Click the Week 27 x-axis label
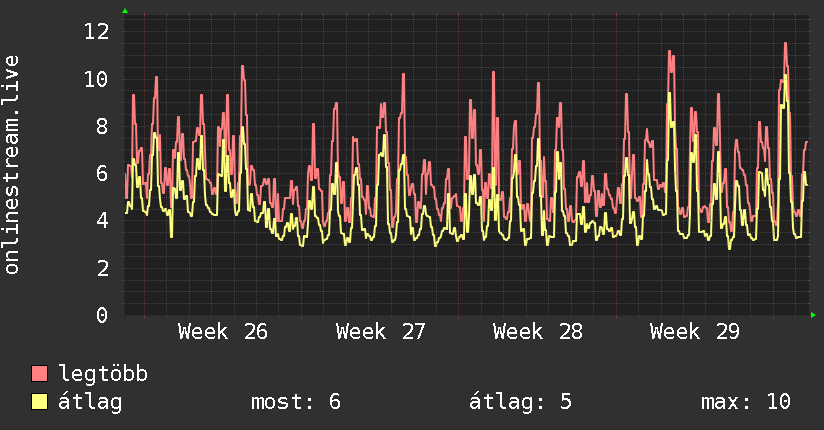 coord(380,332)
